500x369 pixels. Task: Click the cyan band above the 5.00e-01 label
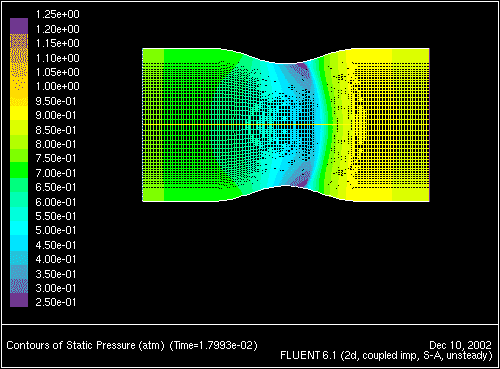(19, 228)
